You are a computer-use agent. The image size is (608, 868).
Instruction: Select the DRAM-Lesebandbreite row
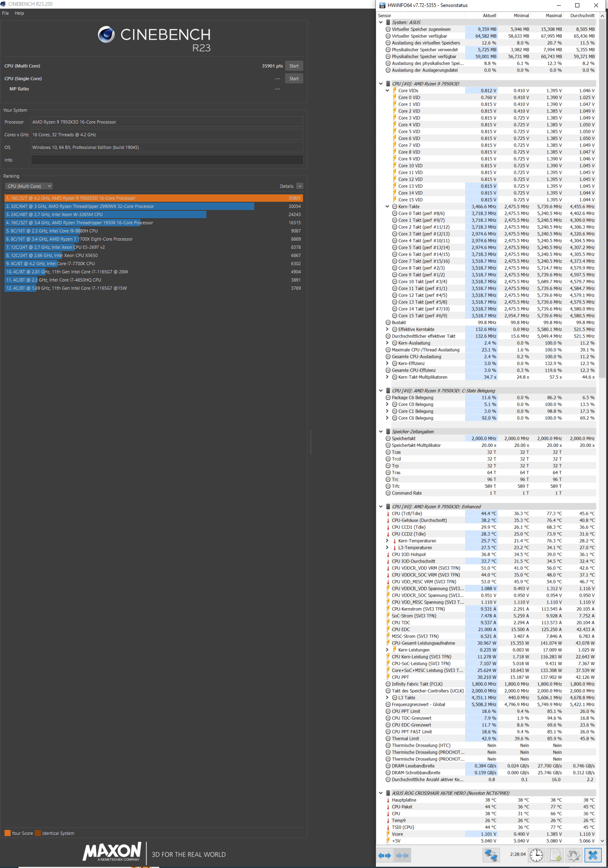coord(487,766)
